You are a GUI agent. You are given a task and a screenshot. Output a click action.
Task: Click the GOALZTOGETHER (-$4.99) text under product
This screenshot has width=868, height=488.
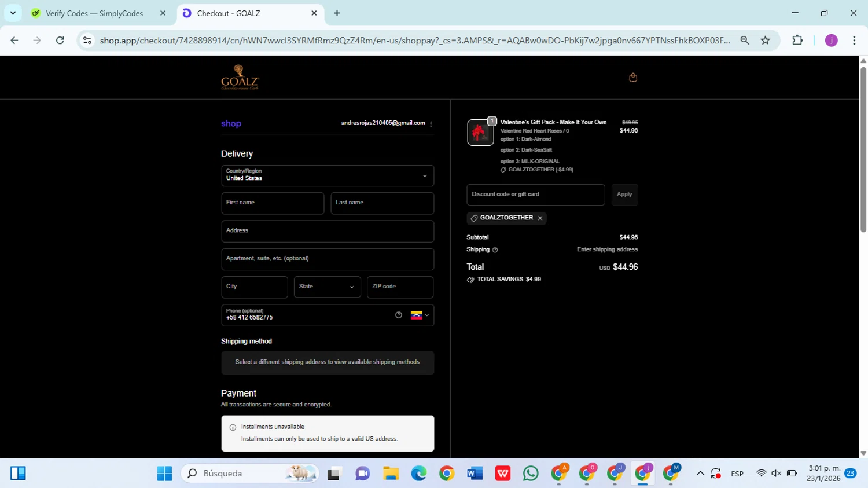540,170
